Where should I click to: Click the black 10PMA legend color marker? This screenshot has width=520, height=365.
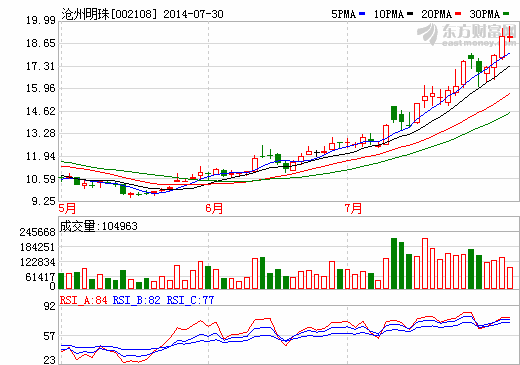[x=410, y=14]
